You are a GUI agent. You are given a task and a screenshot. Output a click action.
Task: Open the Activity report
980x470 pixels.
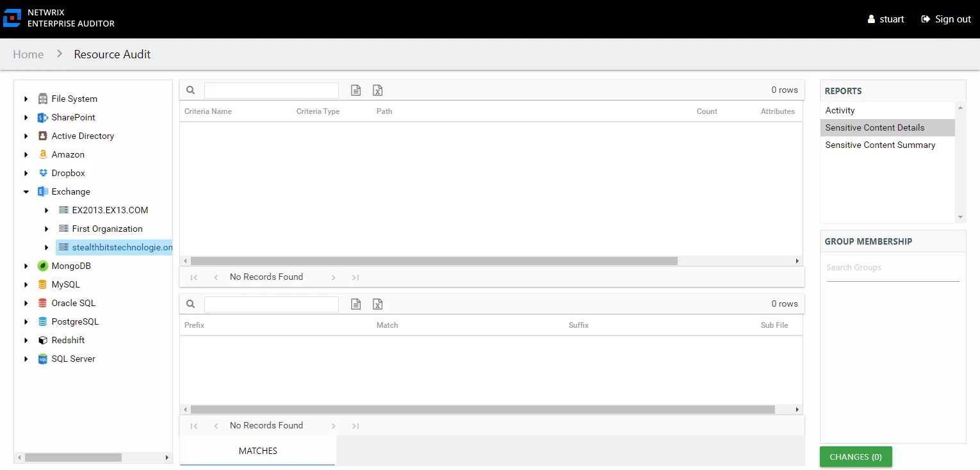click(888, 110)
